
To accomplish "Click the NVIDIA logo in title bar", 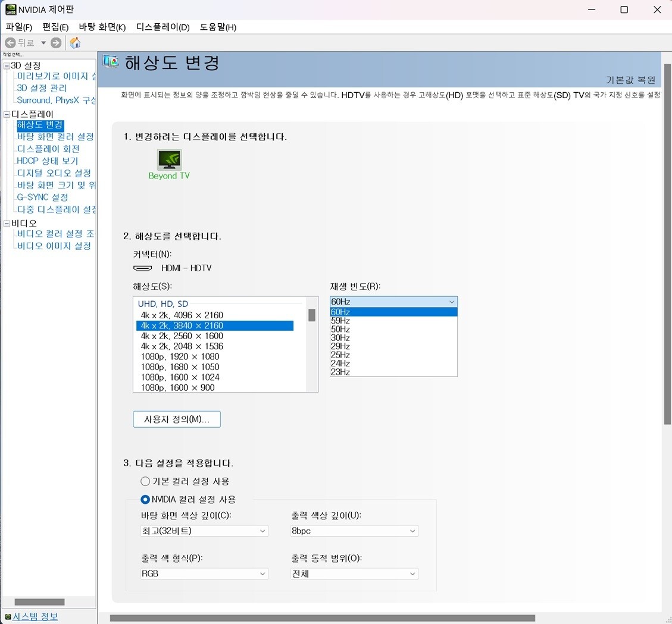I will tap(10, 10).
